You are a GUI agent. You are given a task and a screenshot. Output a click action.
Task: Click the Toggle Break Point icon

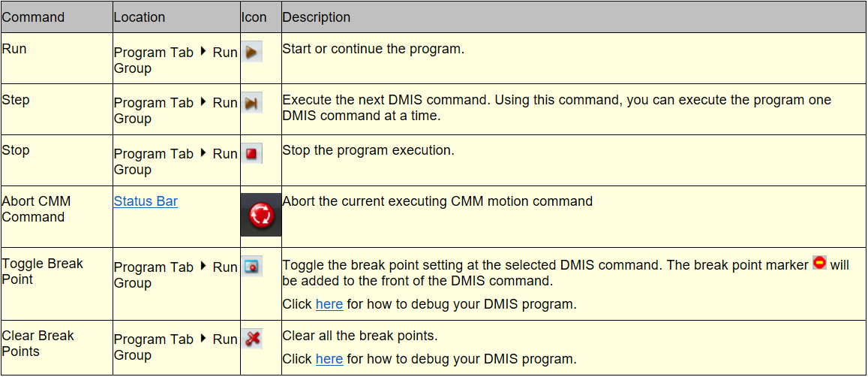[252, 267]
